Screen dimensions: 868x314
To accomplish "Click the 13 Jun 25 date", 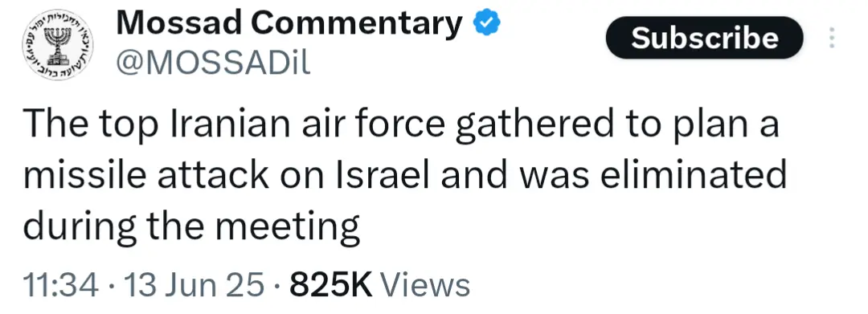I will pyautogui.click(x=194, y=286).
